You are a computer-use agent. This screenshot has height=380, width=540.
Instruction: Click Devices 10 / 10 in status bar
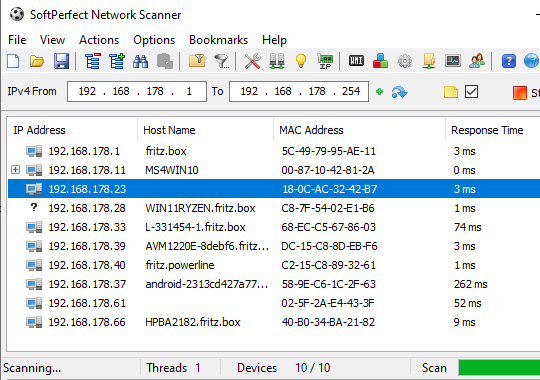pyautogui.click(x=283, y=368)
